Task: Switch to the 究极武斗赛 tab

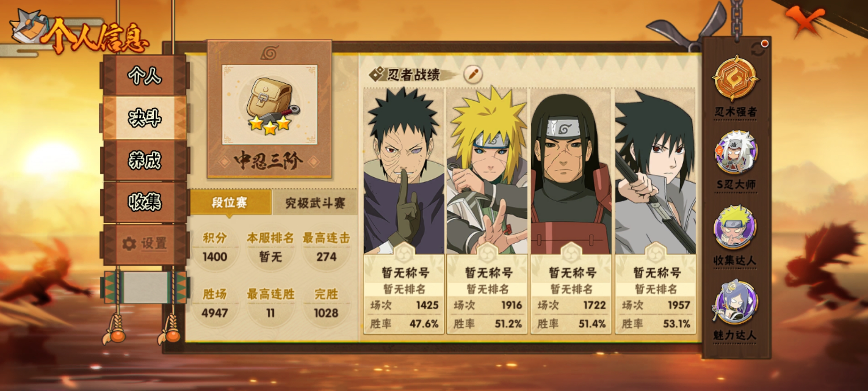Action: pos(315,203)
